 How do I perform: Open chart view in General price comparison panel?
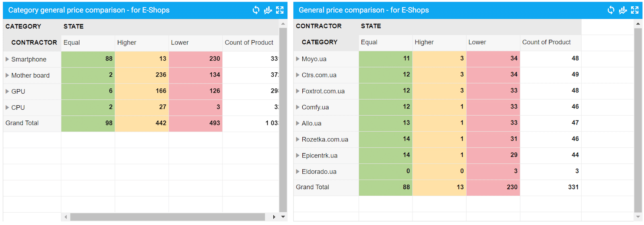point(623,10)
